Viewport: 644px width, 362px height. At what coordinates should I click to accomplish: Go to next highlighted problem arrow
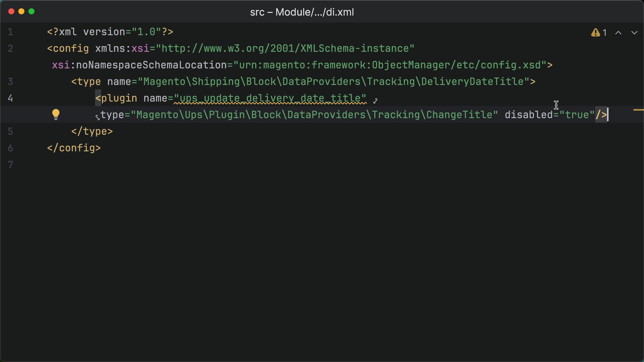point(634,33)
